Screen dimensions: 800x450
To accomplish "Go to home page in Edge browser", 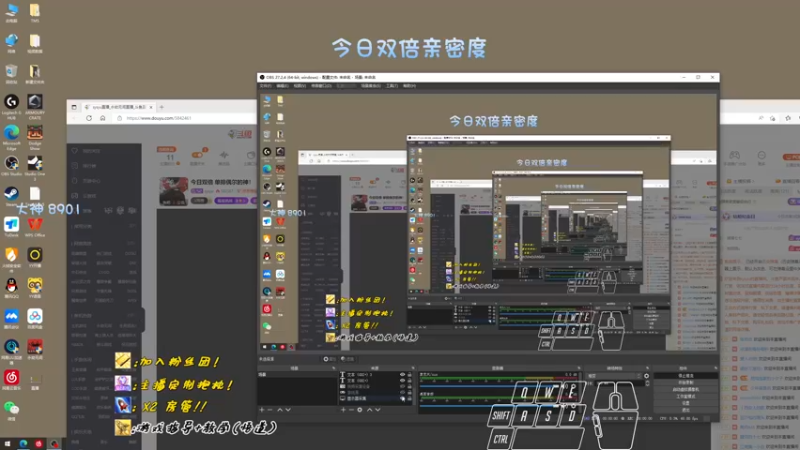I will coord(103,118).
